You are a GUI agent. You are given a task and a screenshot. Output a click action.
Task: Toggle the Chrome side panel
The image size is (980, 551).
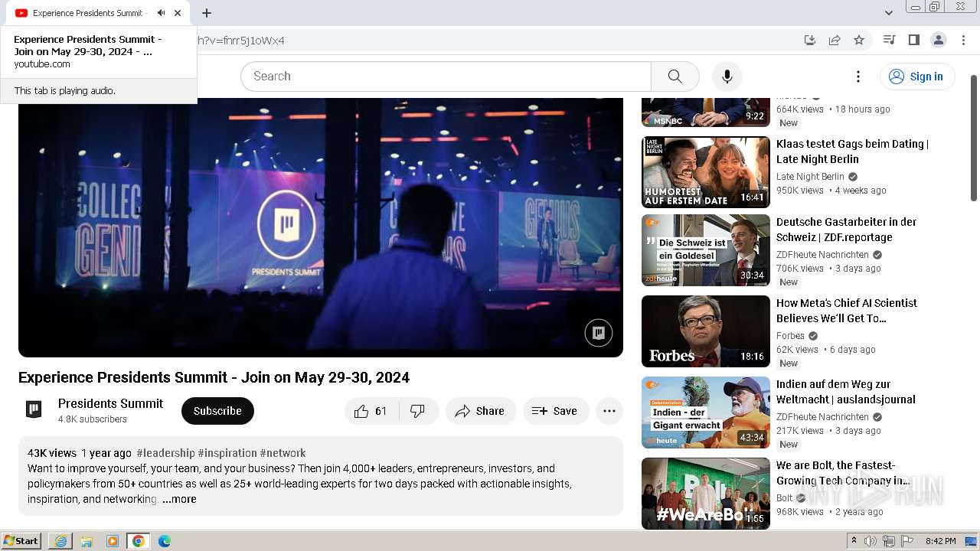coord(913,40)
